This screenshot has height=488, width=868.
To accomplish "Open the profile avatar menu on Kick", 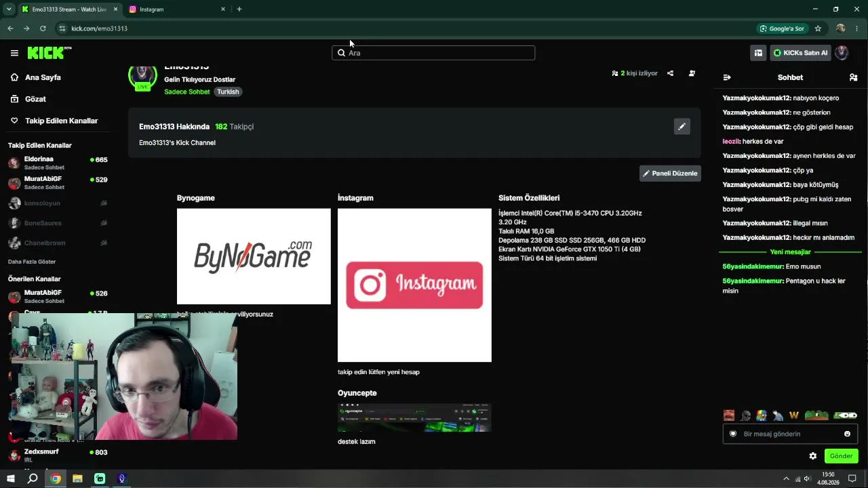I will point(842,53).
